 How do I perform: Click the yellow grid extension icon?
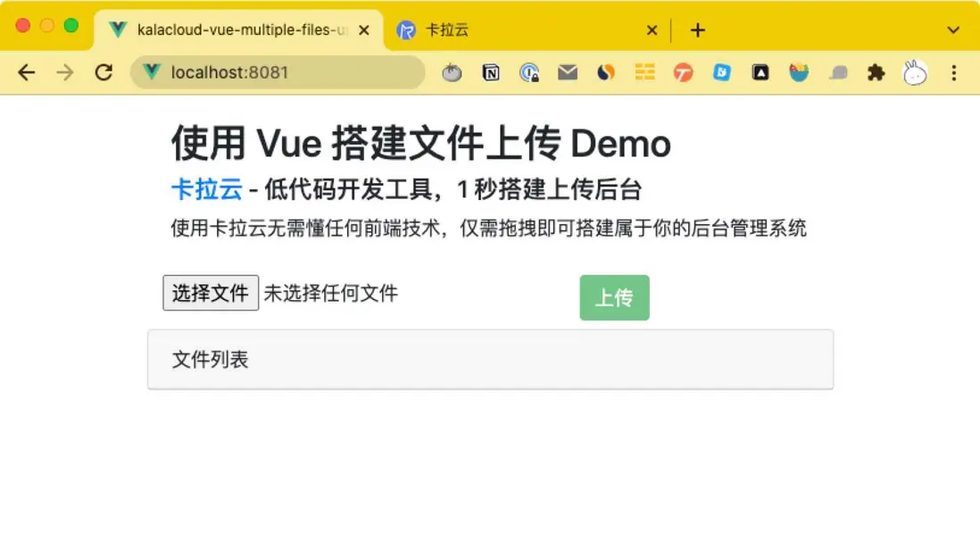644,73
